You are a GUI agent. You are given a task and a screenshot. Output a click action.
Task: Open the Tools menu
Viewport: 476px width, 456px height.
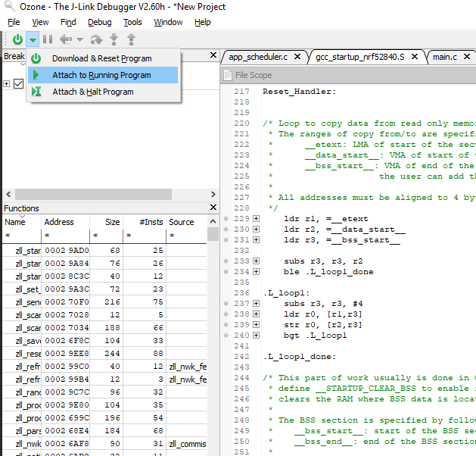click(x=132, y=22)
